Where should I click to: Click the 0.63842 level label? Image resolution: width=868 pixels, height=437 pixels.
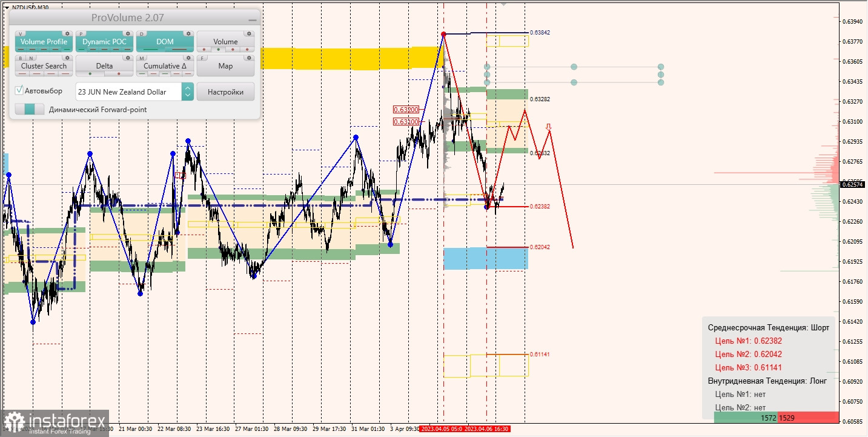click(540, 32)
